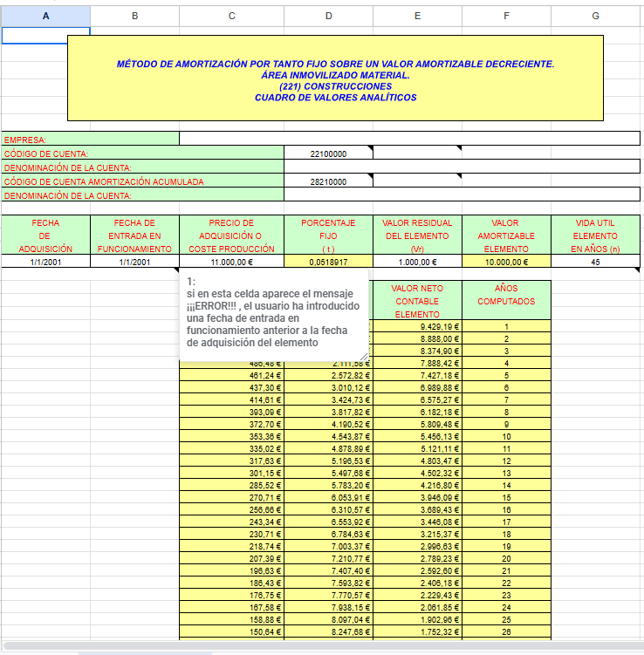Select the residual value cell 1.000,00 €
Viewport: 644px width, 655px height.
pyautogui.click(x=417, y=262)
